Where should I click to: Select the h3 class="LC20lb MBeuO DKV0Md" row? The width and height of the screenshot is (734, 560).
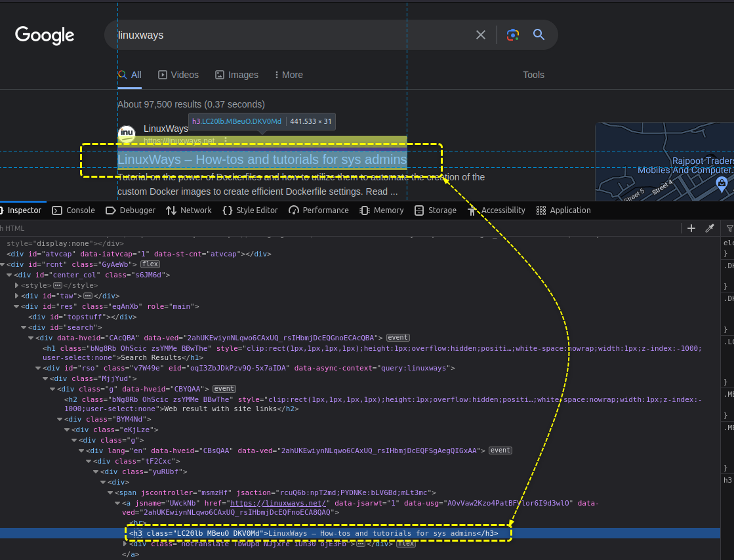tap(359, 533)
